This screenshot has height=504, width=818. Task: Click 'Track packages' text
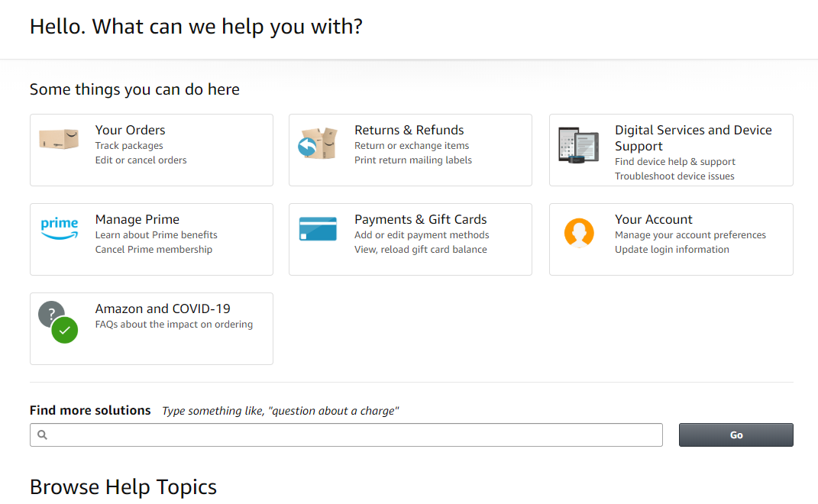point(129,146)
